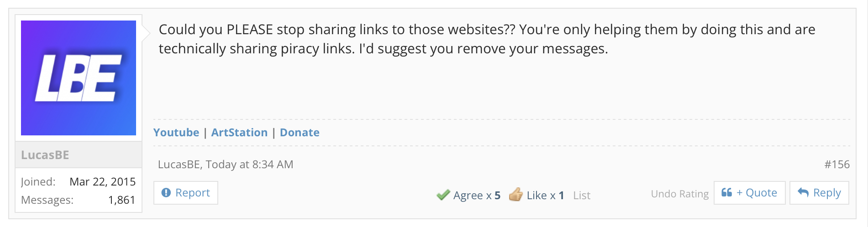Screen dimensions: 868x227
Task: Click the Today at 8:34 AM timestamp
Action: pos(249,165)
